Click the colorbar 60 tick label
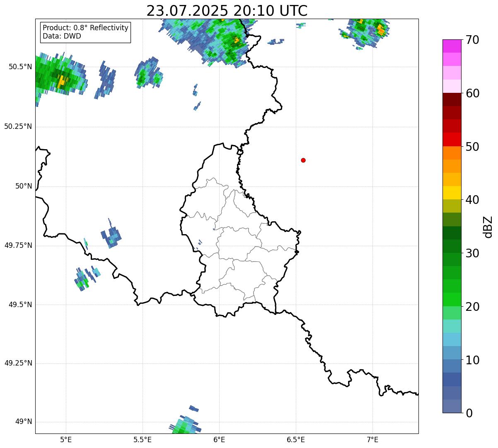The width and height of the screenshot is (498, 448). tap(472, 93)
